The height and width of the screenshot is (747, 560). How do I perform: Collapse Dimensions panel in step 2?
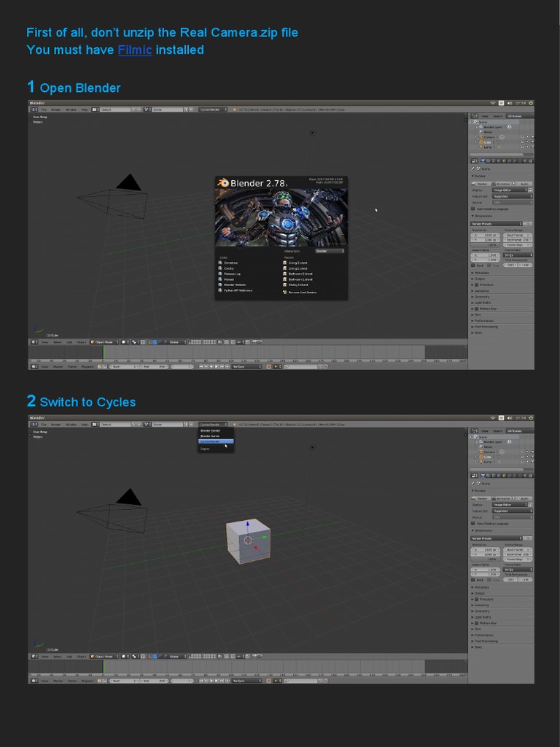pos(482,530)
